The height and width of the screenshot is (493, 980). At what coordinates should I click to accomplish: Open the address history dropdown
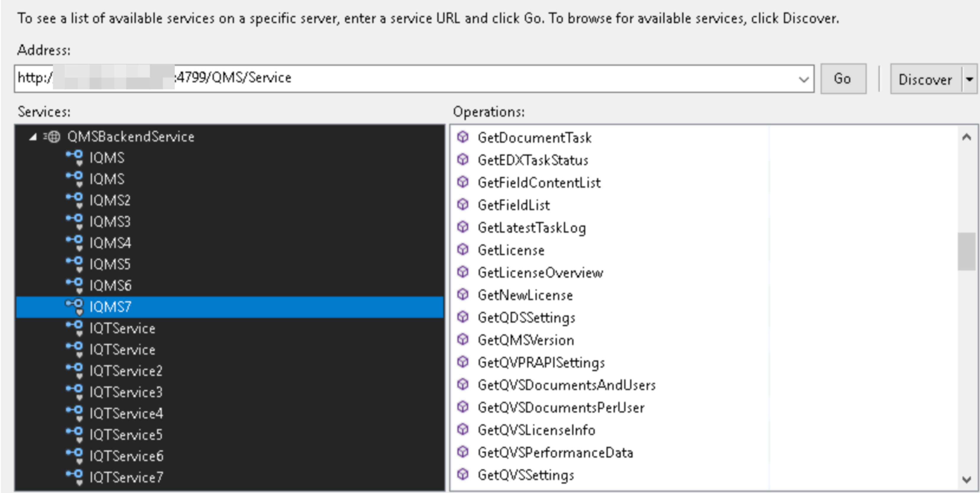pyautogui.click(x=804, y=79)
